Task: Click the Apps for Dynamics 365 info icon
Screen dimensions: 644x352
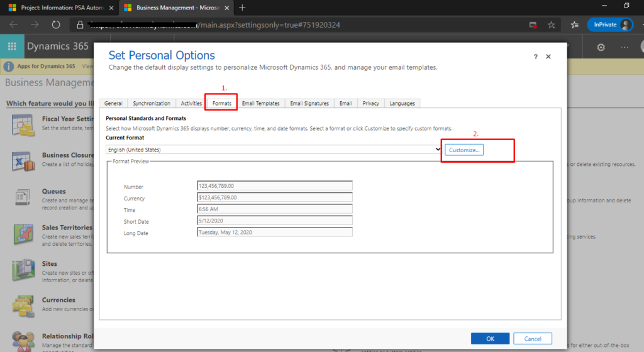Action: pyautogui.click(x=9, y=66)
